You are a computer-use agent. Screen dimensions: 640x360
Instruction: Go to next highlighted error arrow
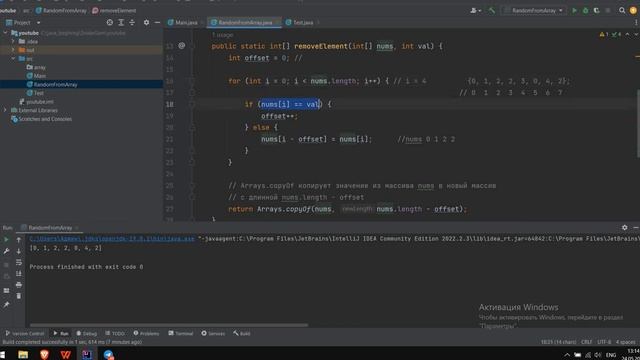click(x=635, y=34)
